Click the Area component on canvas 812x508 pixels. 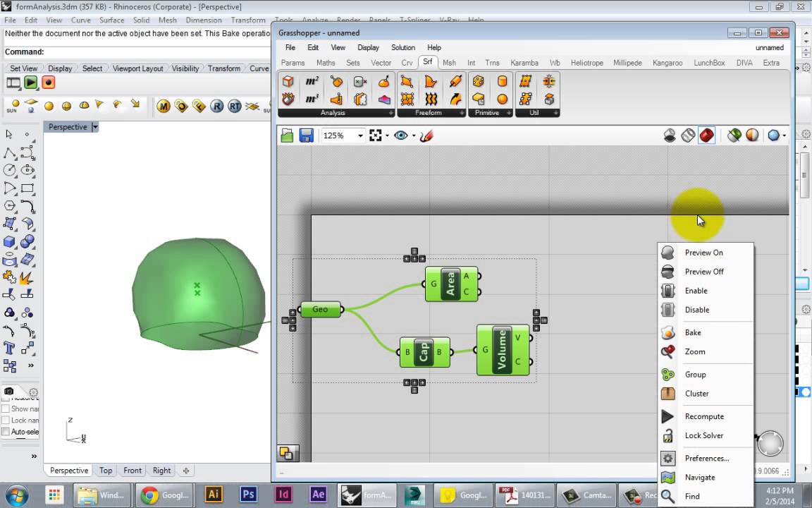(x=450, y=284)
